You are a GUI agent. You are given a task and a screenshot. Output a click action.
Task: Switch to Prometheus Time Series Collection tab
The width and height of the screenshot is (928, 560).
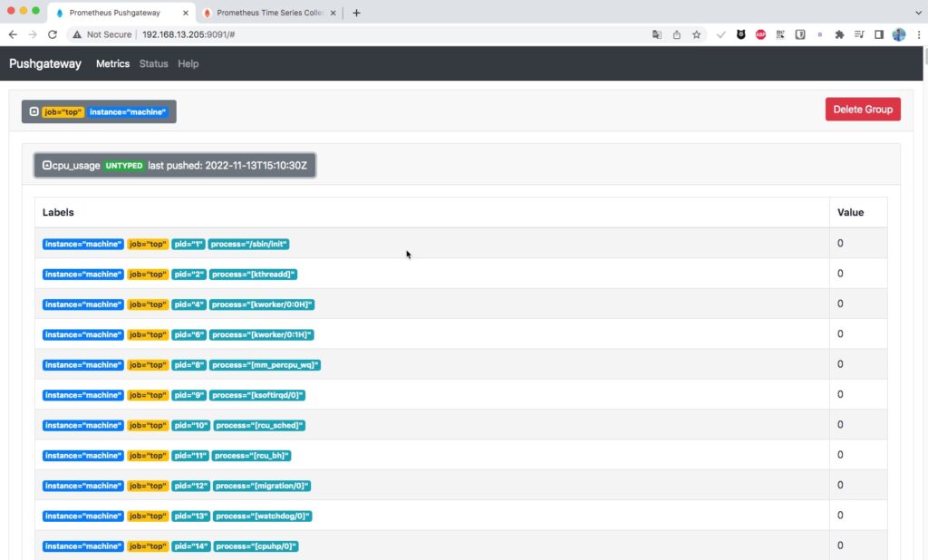[x=269, y=13]
